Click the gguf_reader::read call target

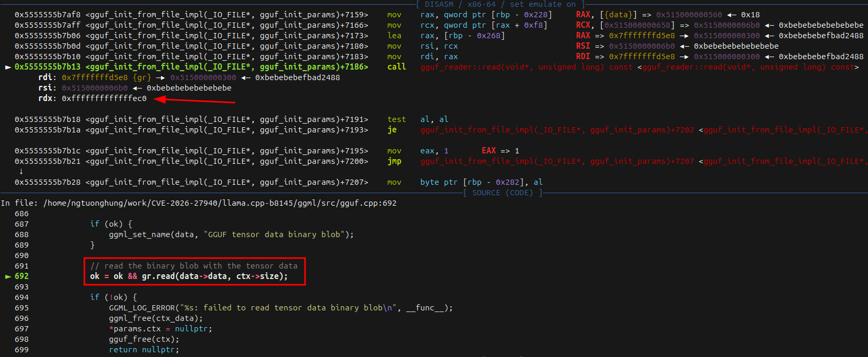pyautogui.click(x=512, y=67)
